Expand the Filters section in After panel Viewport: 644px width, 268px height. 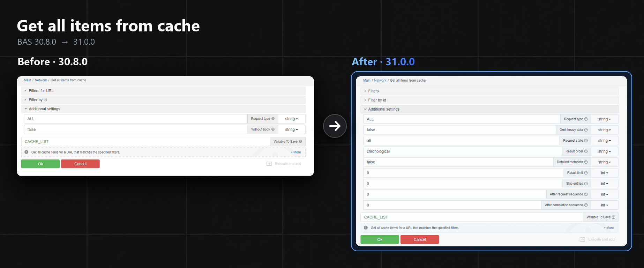(x=489, y=91)
